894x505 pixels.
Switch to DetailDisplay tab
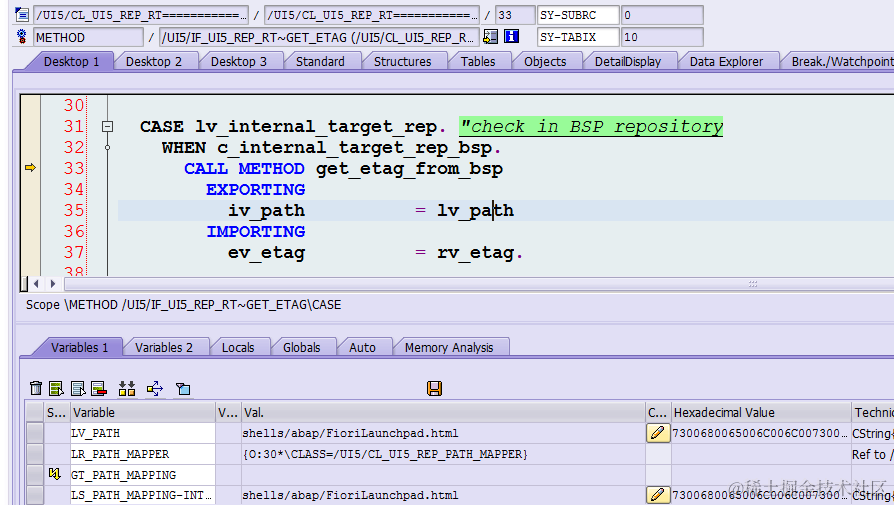click(627, 62)
